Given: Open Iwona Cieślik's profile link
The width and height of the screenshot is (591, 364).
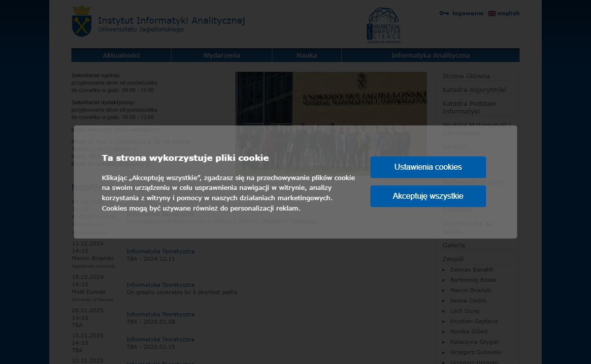Looking at the screenshot, I should point(468,301).
